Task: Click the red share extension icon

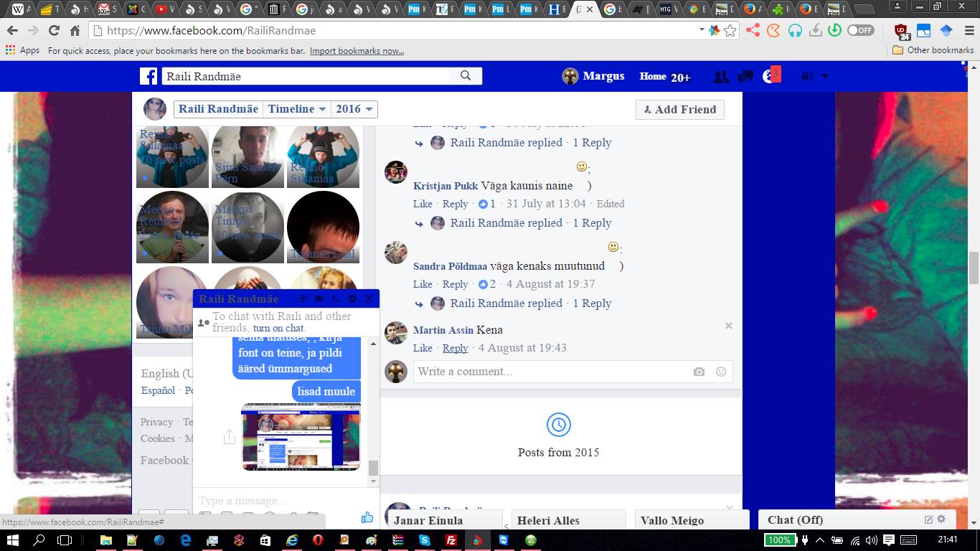Action: coord(753,30)
